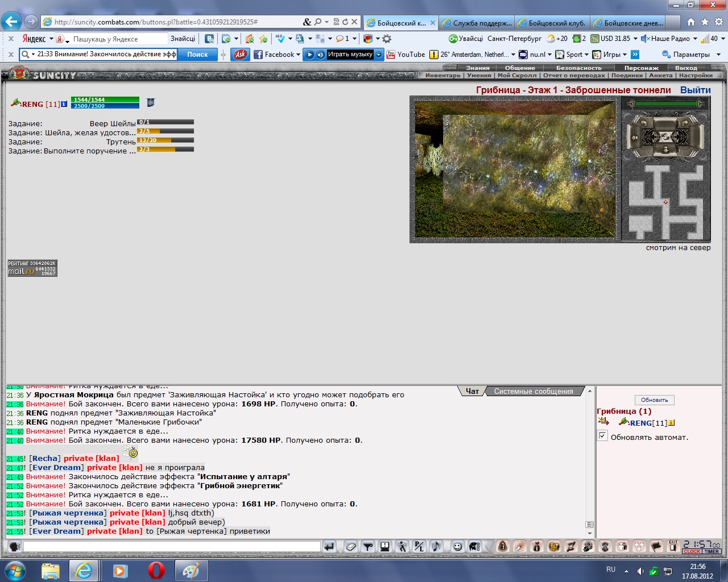Click play on the Ask music player
The height and width of the screenshot is (582, 728).
point(310,55)
